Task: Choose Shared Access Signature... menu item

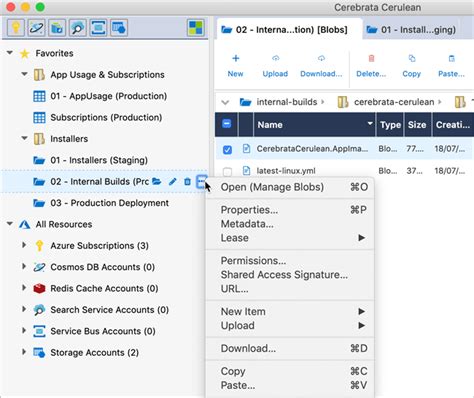Action: 290,275
